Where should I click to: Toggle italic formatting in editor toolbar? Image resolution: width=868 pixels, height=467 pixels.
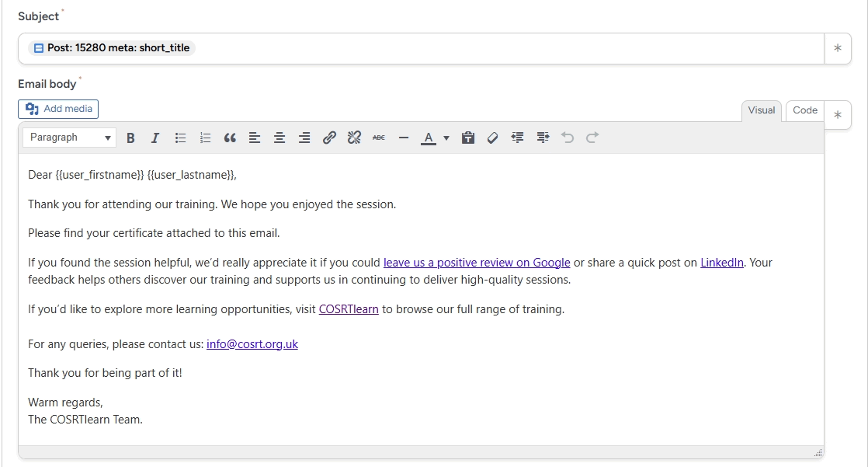[x=155, y=138]
